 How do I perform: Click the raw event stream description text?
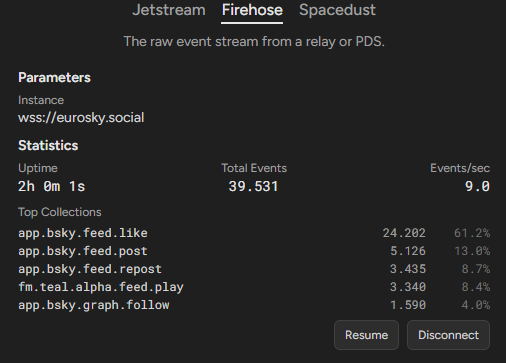pos(254,42)
